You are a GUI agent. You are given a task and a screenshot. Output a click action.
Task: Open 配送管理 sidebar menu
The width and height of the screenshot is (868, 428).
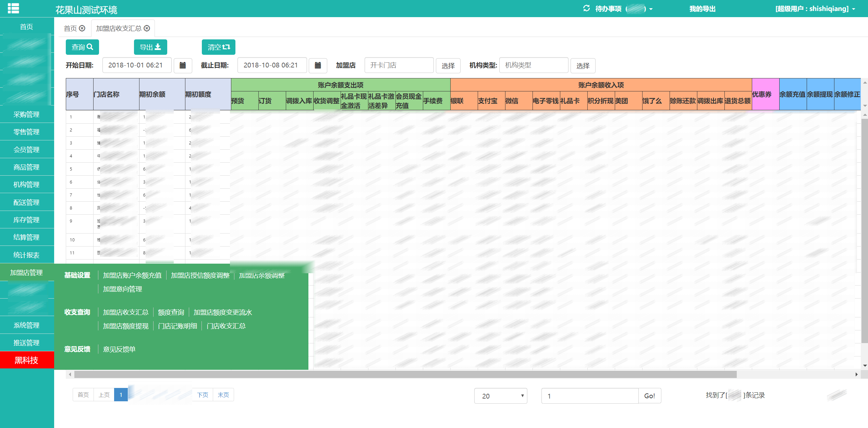click(x=27, y=202)
